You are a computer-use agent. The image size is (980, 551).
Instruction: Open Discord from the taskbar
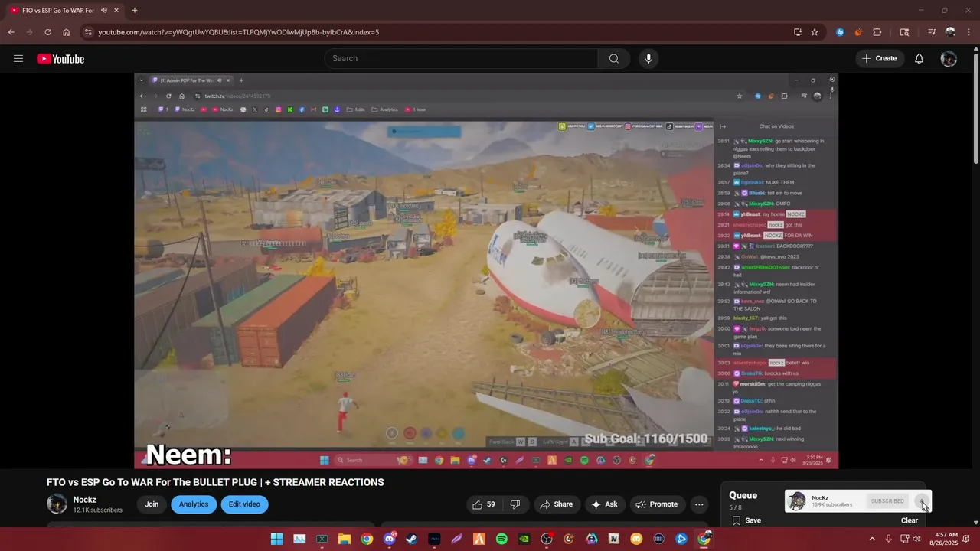[389, 539]
